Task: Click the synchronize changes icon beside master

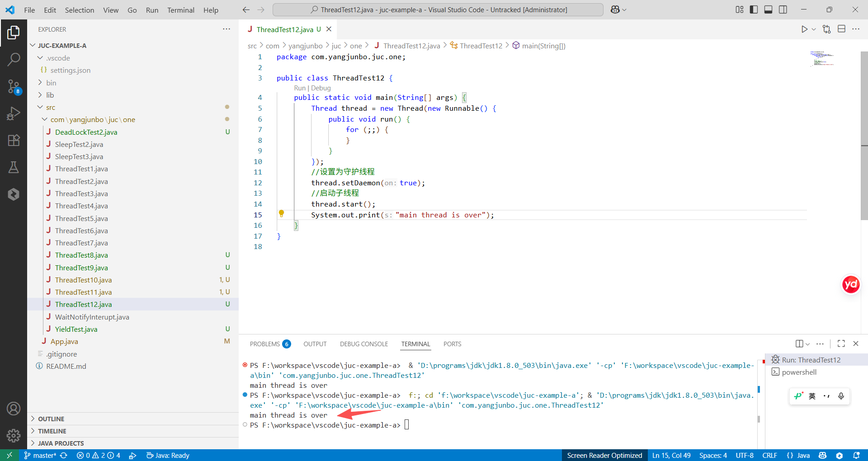Action: [x=64, y=455]
